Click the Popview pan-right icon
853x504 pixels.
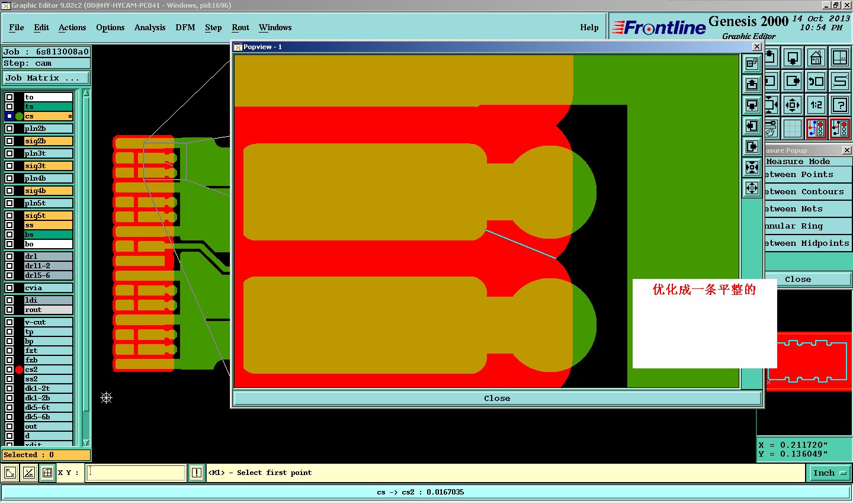pyautogui.click(x=752, y=146)
